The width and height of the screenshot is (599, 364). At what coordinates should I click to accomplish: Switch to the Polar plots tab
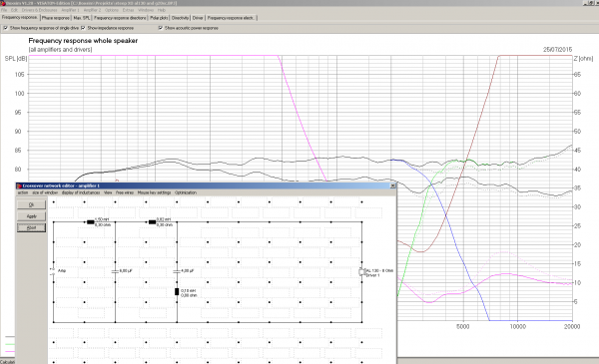coord(159,18)
